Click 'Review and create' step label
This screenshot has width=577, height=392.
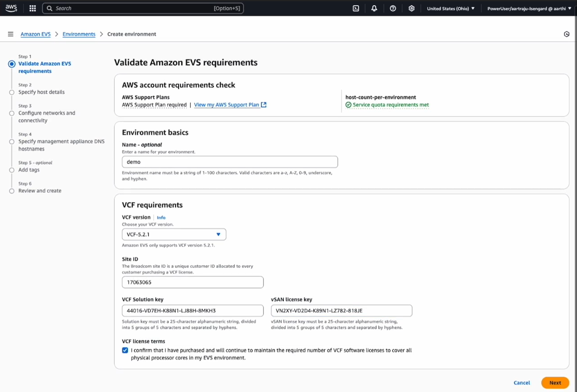40,191
